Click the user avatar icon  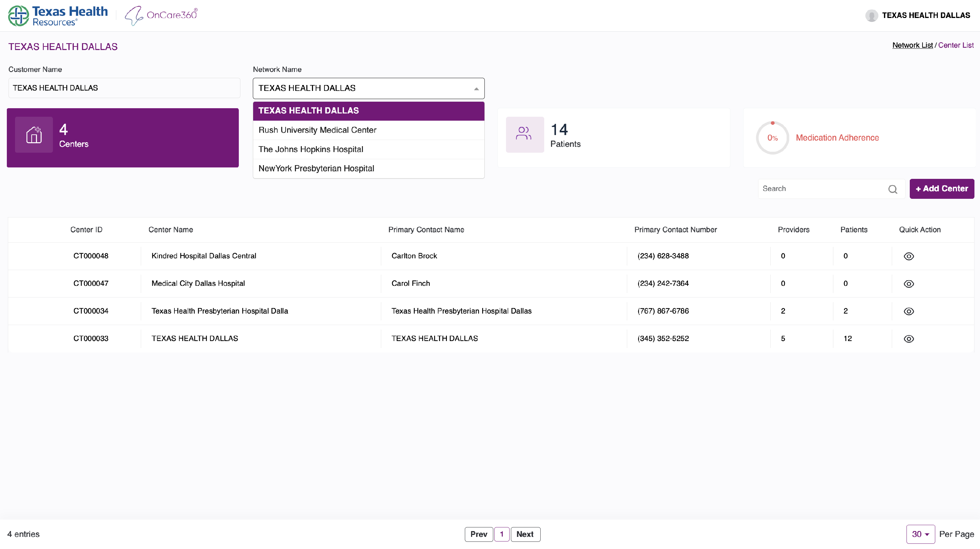871,16
